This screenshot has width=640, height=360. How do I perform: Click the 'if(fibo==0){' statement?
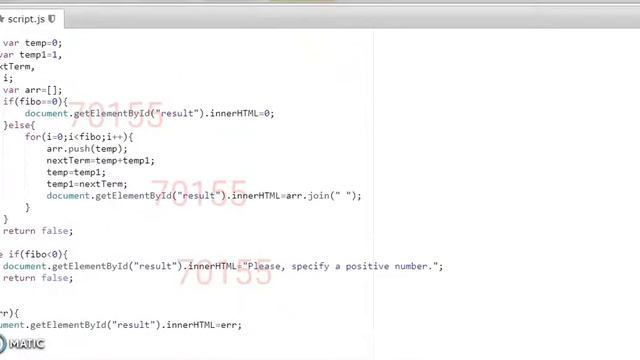click(x=36, y=102)
